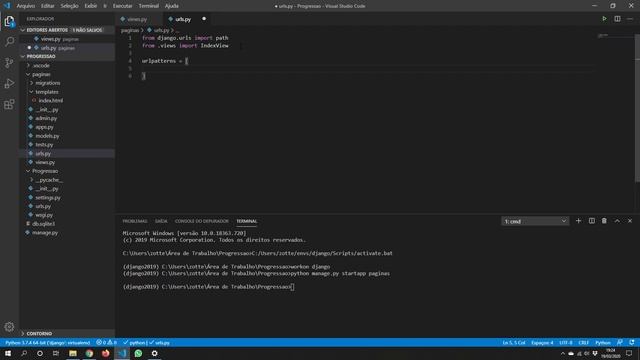
Task: Open File Explorer from the taskbar
Action: [73, 353]
